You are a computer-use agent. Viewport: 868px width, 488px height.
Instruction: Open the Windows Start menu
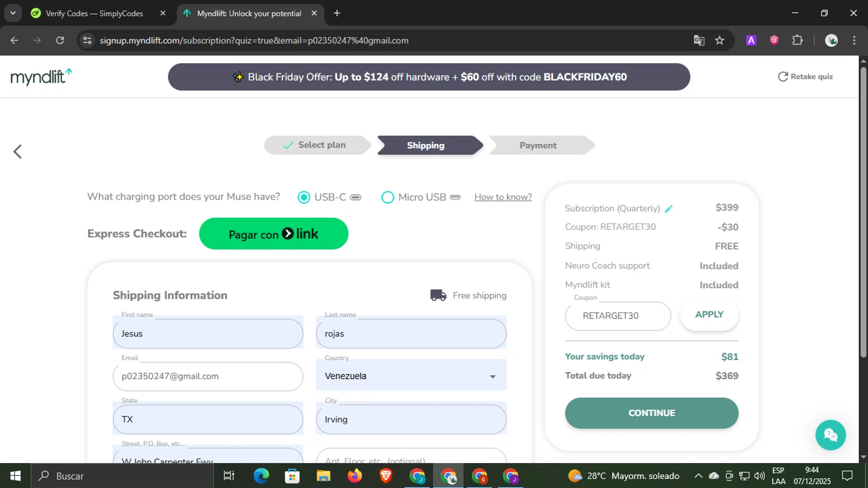16,476
